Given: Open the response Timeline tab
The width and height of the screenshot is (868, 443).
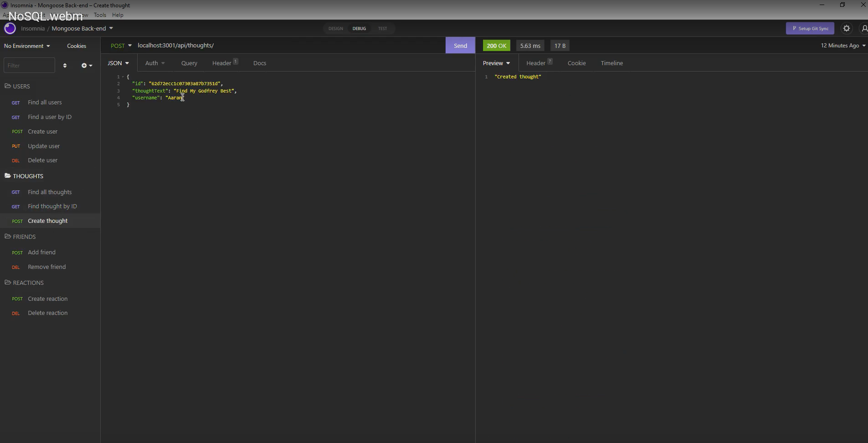Looking at the screenshot, I should (611, 63).
